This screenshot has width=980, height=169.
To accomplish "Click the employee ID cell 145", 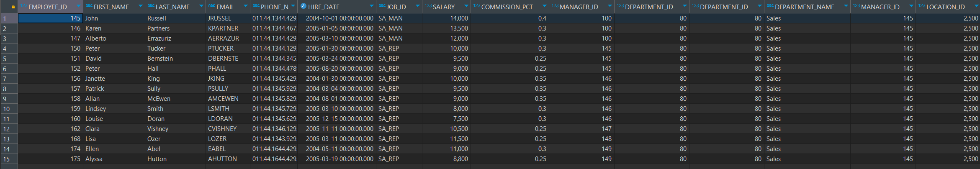I will click(50, 18).
